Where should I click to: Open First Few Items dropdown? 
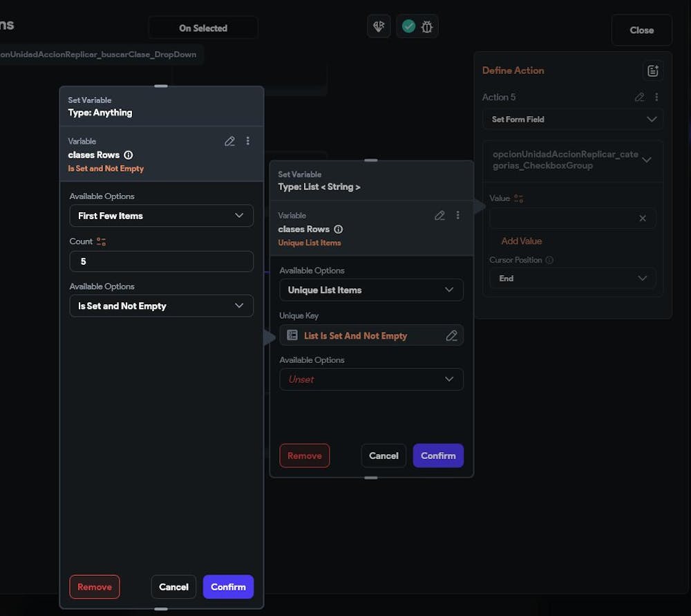click(x=161, y=216)
